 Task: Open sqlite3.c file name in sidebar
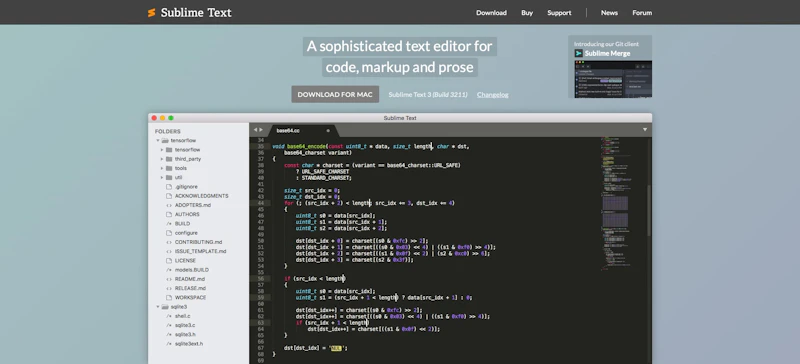(185, 325)
